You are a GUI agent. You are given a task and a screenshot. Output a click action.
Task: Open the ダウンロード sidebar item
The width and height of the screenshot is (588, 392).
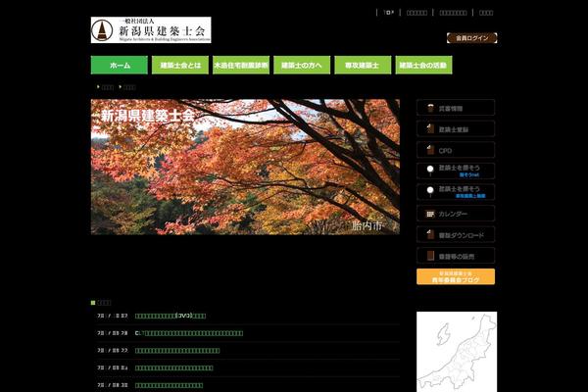[456, 234]
